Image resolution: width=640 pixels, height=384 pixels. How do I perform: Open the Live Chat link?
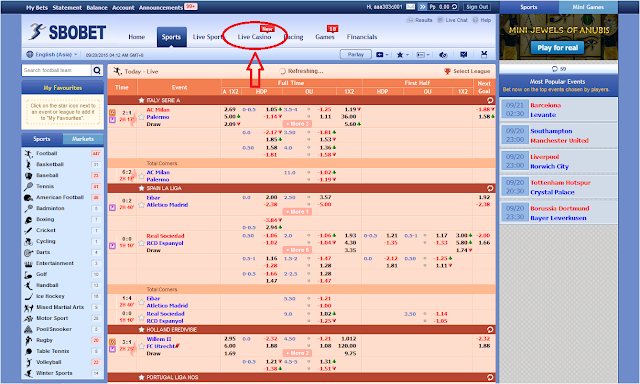(x=453, y=20)
